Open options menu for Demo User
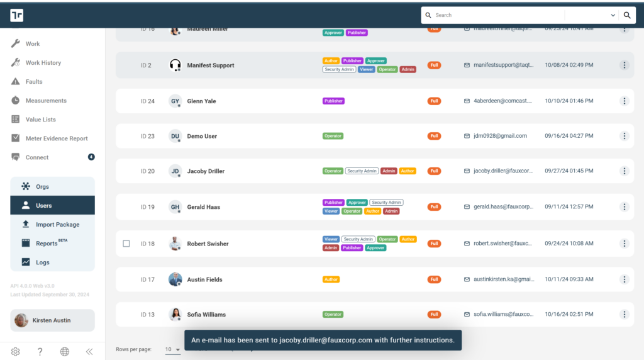The width and height of the screenshot is (644, 360). [x=625, y=135]
